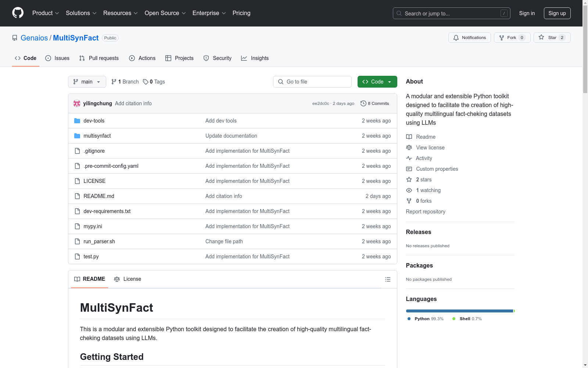Open the Actions tab
Image resolution: width=588 pixels, height=368 pixels.
point(142,58)
